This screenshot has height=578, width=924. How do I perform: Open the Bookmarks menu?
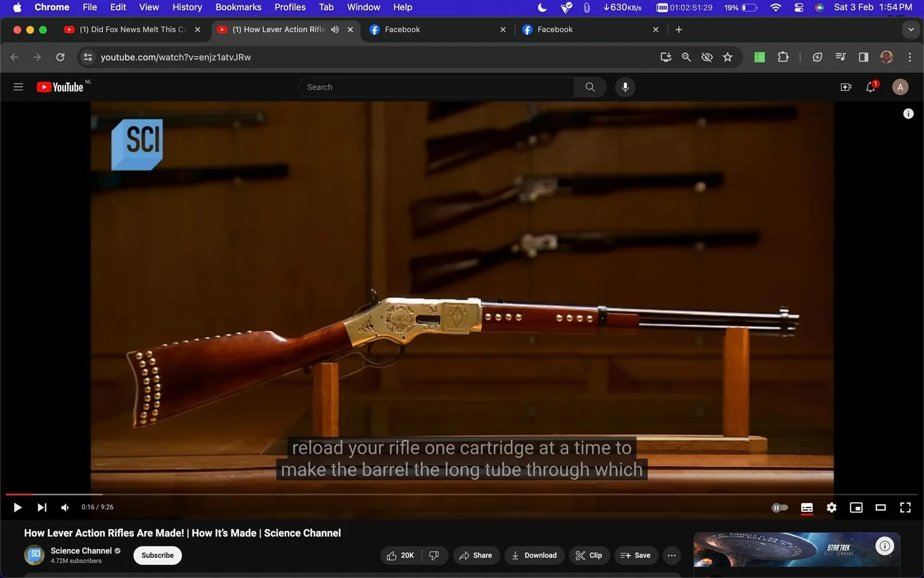pos(238,7)
